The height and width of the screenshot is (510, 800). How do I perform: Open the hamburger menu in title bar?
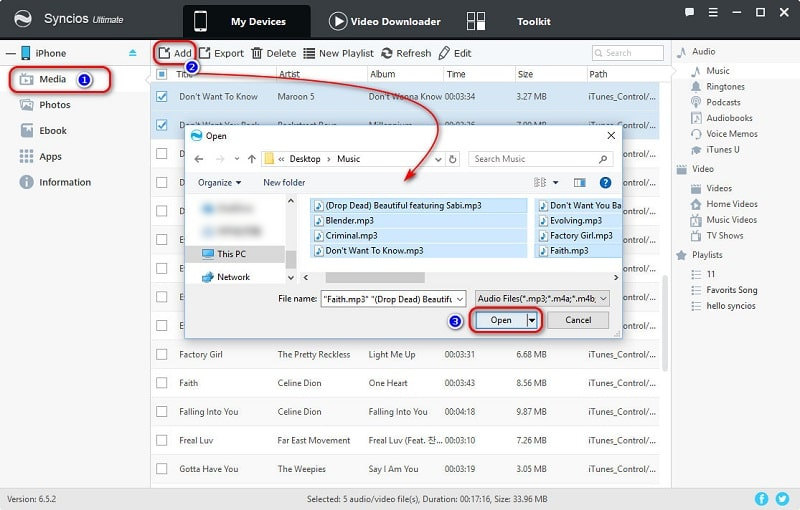point(713,12)
